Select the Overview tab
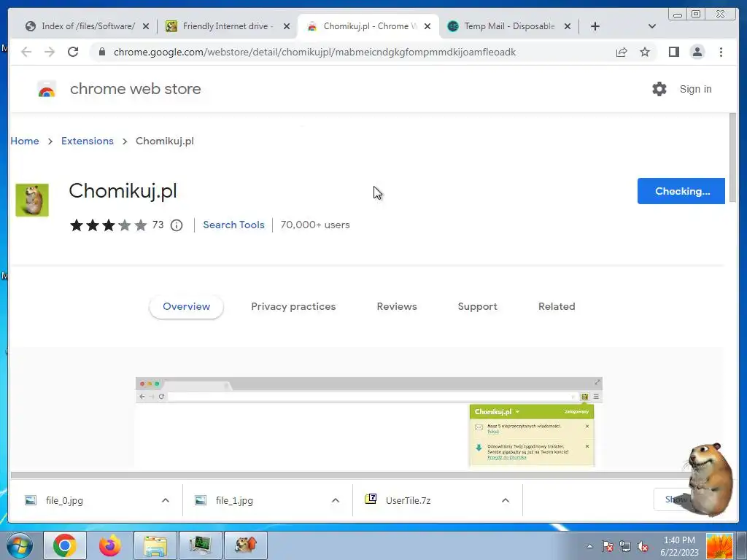747x560 pixels. (x=186, y=307)
